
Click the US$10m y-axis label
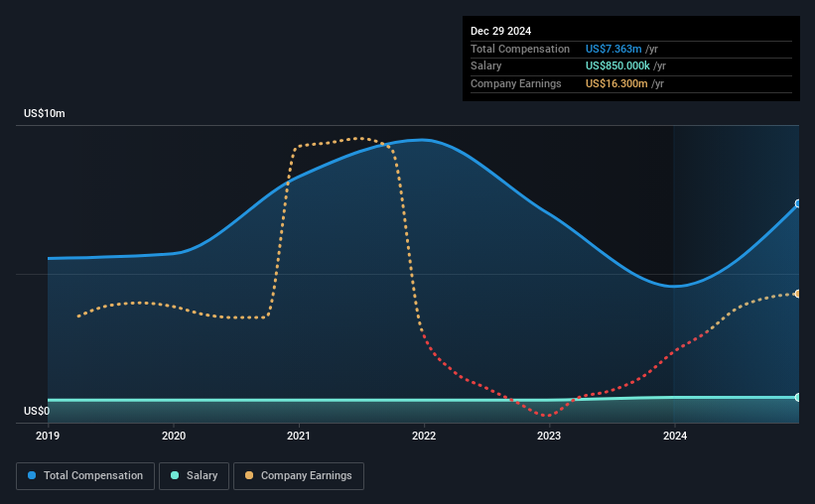point(45,113)
